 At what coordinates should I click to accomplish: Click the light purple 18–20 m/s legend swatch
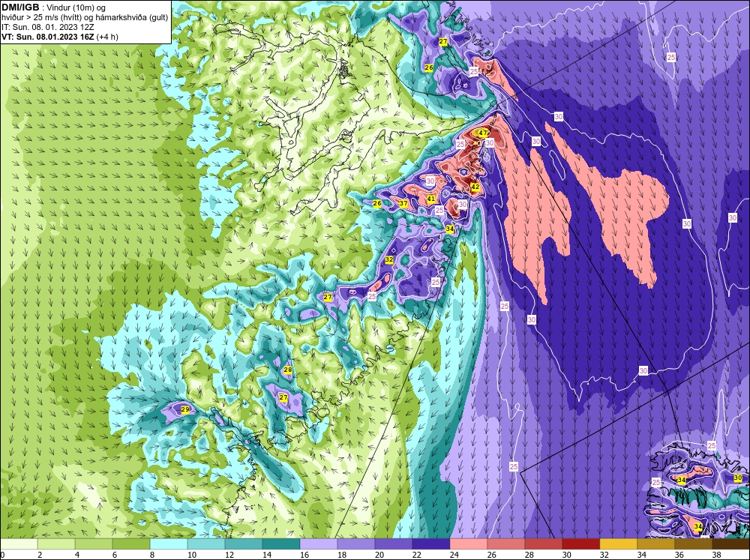click(355, 544)
